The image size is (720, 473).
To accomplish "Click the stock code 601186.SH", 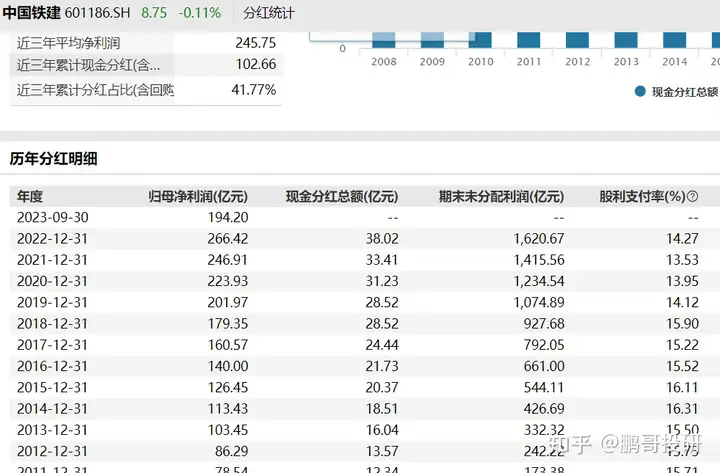I will 97,12.
